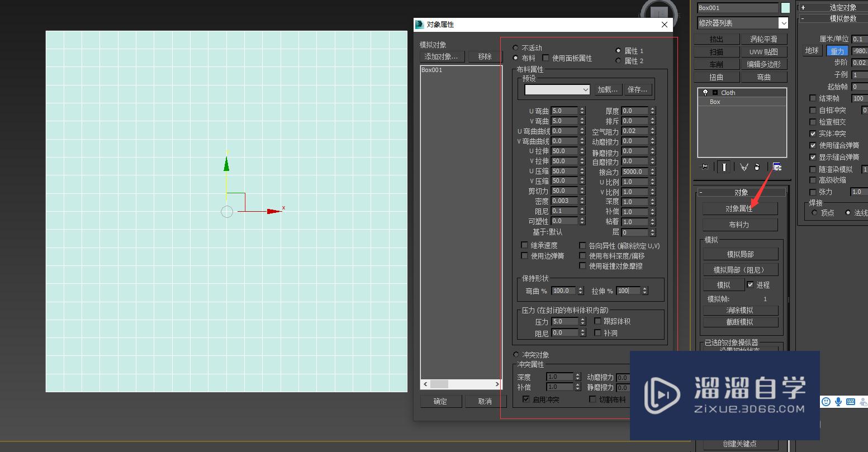Expand the Cloth modifier plus box

715,92
